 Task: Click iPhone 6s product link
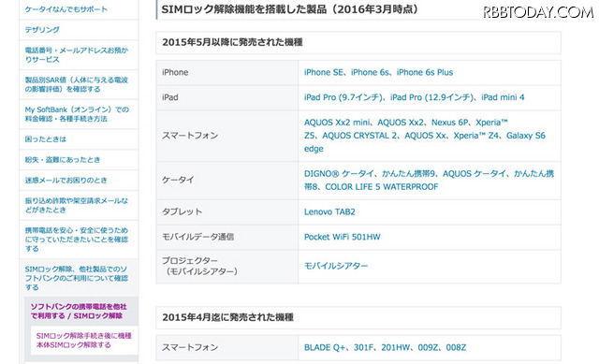click(x=370, y=72)
